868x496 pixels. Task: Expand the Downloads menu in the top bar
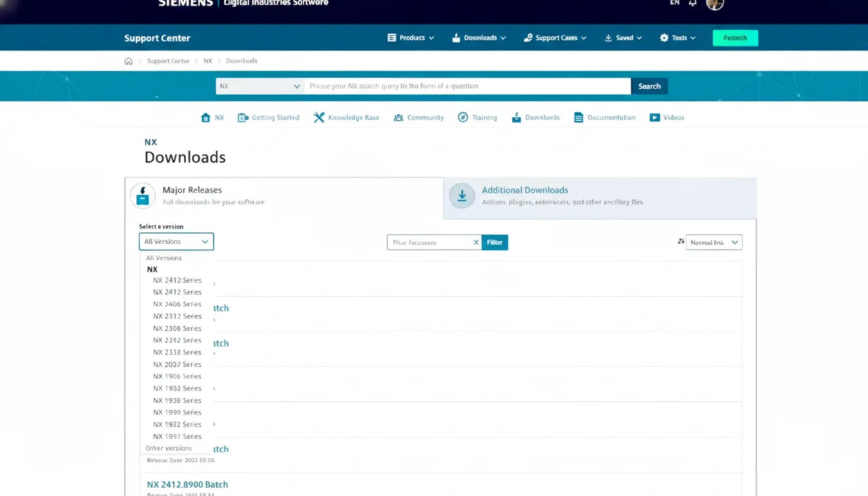[479, 38]
